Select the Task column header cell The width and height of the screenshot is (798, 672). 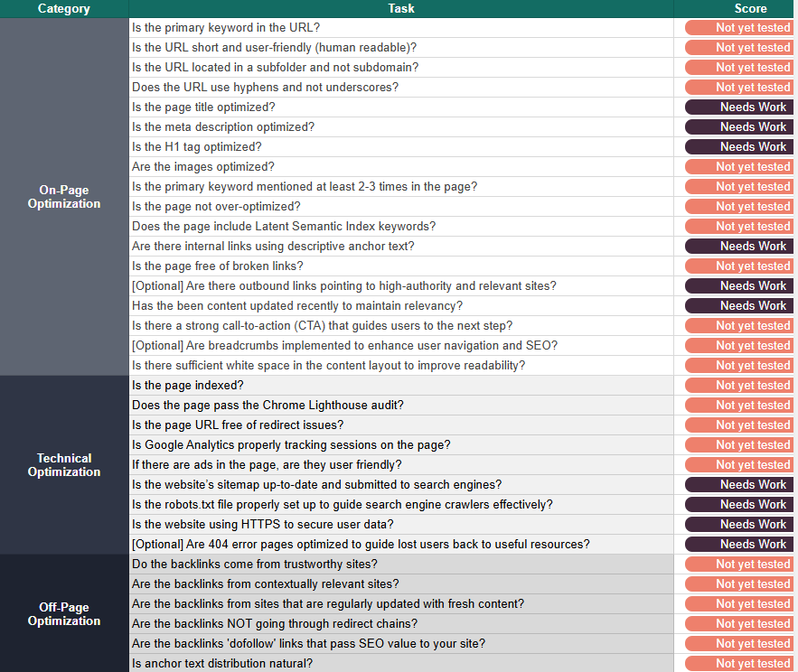pyautogui.click(x=401, y=9)
